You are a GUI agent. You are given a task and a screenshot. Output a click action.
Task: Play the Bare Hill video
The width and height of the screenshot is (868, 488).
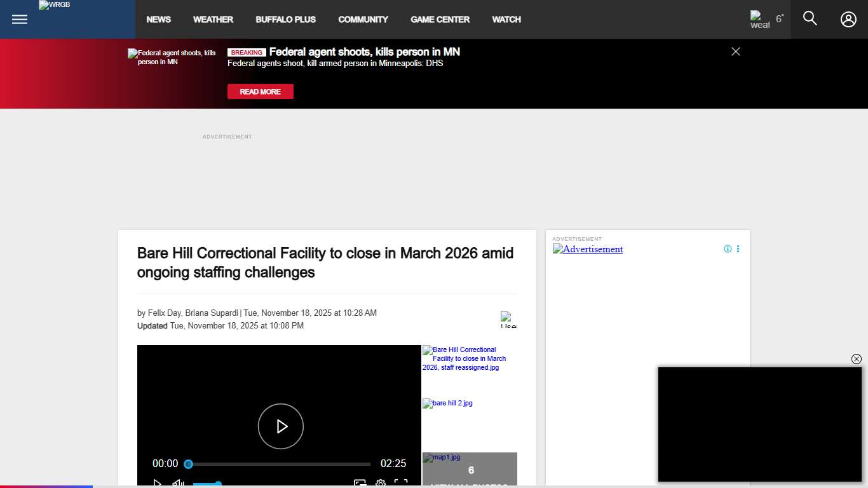point(280,426)
